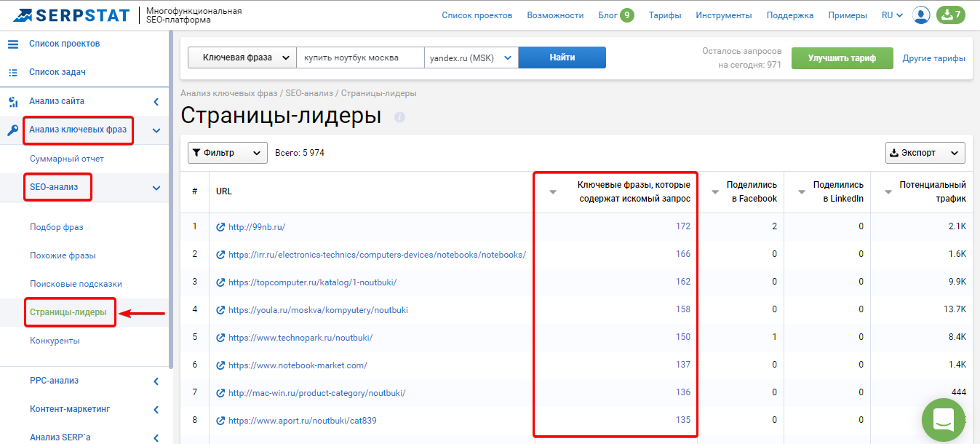Open external link icon for notebook-market.com row
Screen dimensions: 980x444
[220, 365]
